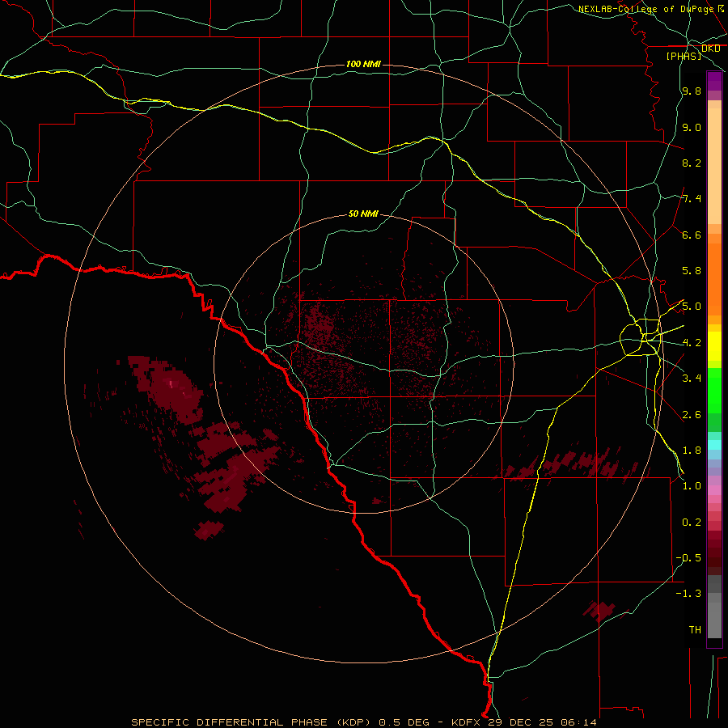This screenshot has height=728, width=728.
Task: Click the NEXLAB-College of DuPage credit text
Action: pyautogui.click(x=645, y=9)
